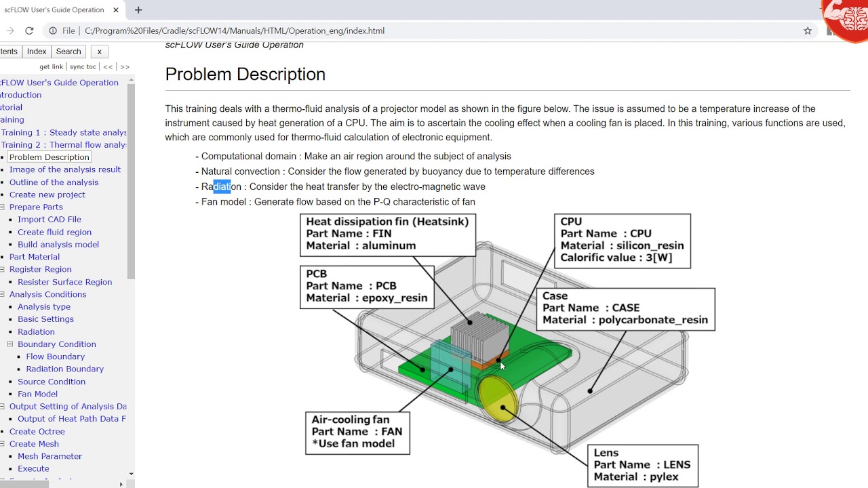The width and height of the screenshot is (868, 488).
Task: Open the Resister Surface Region topic
Action: click(65, 282)
